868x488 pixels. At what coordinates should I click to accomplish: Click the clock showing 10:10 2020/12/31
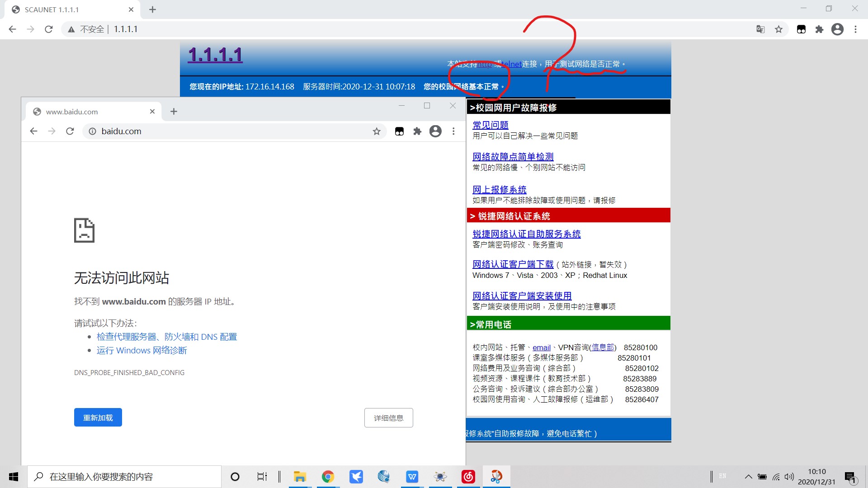tap(816, 477)
